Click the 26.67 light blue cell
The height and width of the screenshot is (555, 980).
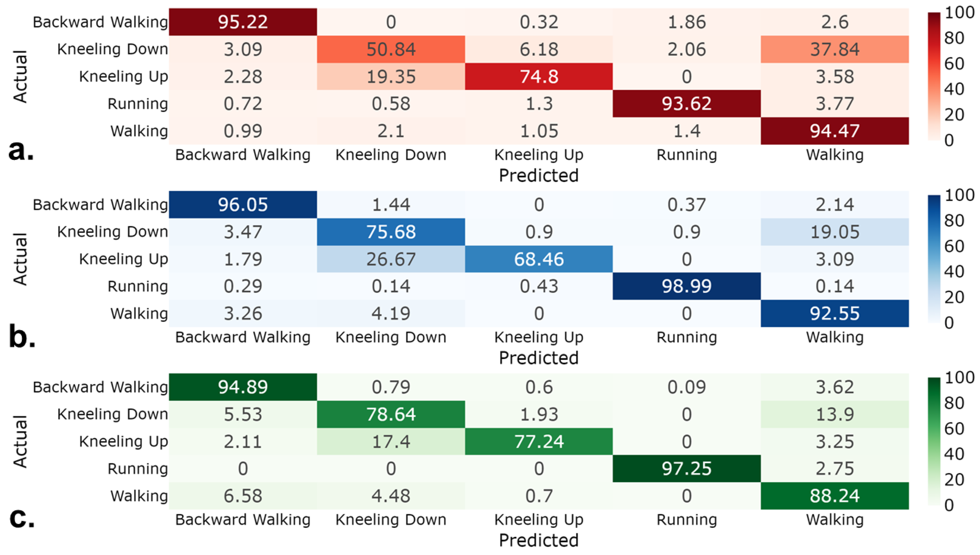391,259
